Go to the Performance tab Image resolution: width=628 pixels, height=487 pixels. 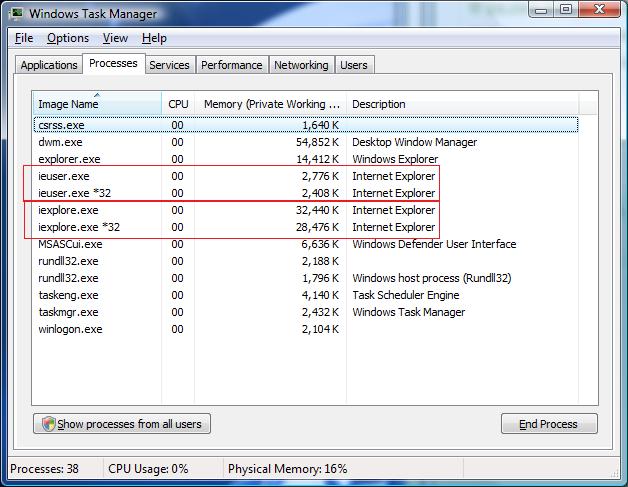coord(231,65)
